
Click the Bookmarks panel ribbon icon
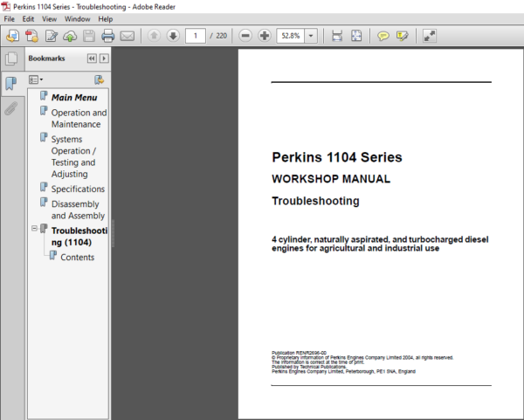(11, 84)
